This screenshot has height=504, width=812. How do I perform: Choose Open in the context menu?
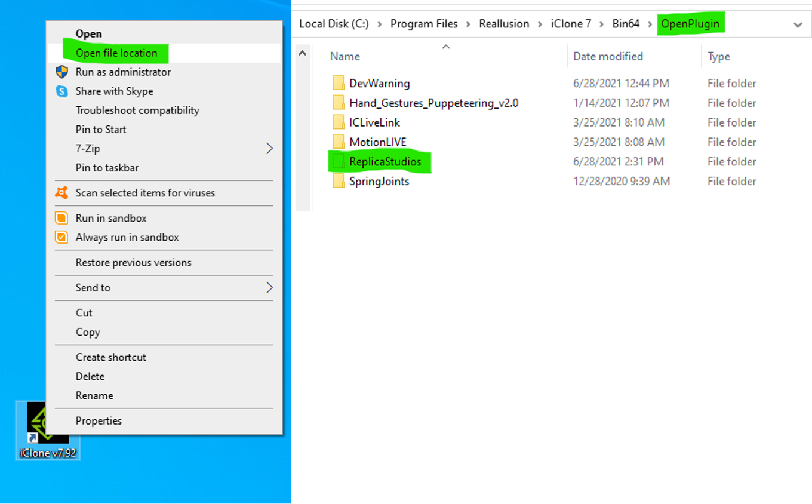(x=164, y=34)
